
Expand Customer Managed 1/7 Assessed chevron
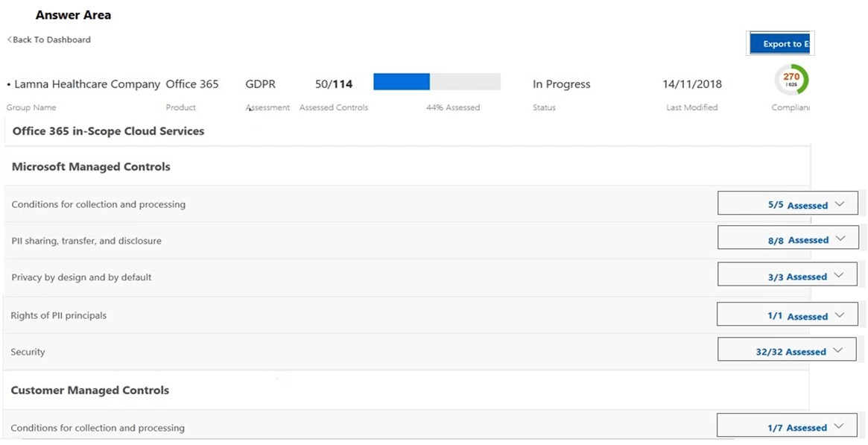pos(839,426)
